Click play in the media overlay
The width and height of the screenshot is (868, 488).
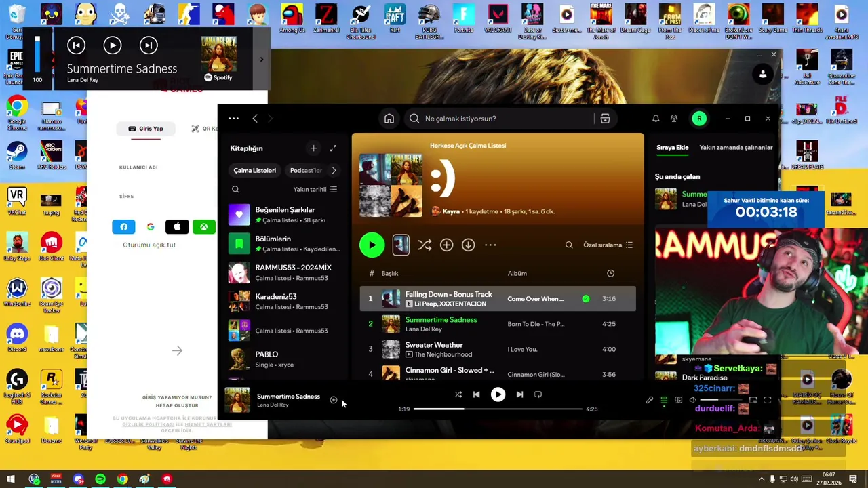(x=112, y=45)
